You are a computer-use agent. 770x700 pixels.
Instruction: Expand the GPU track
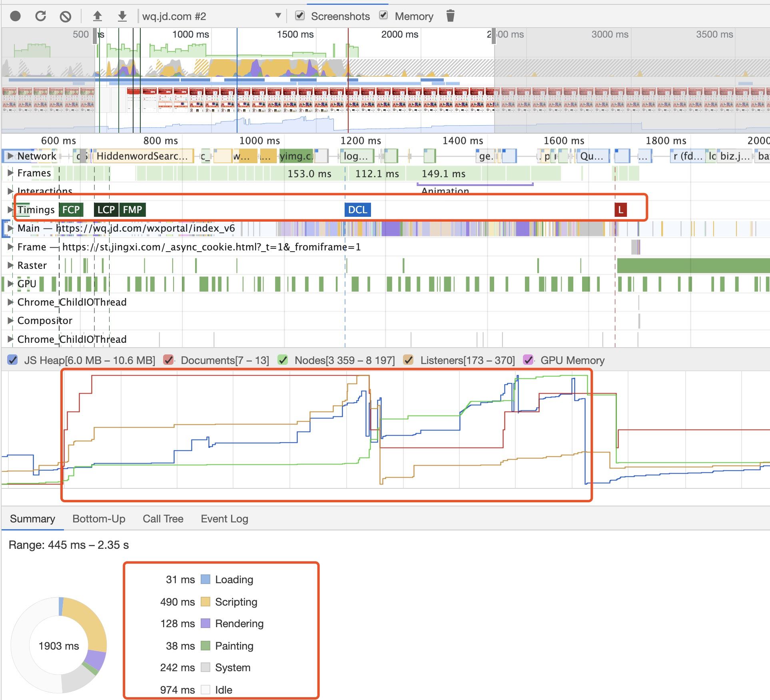10,284
